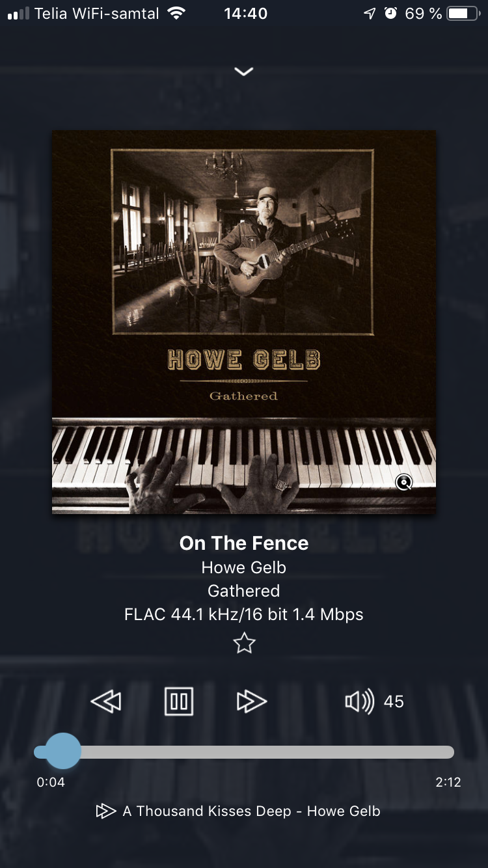Skip to the next track
Image resolution: width=488 pixels, height=868 pixels.
point(252,701)
